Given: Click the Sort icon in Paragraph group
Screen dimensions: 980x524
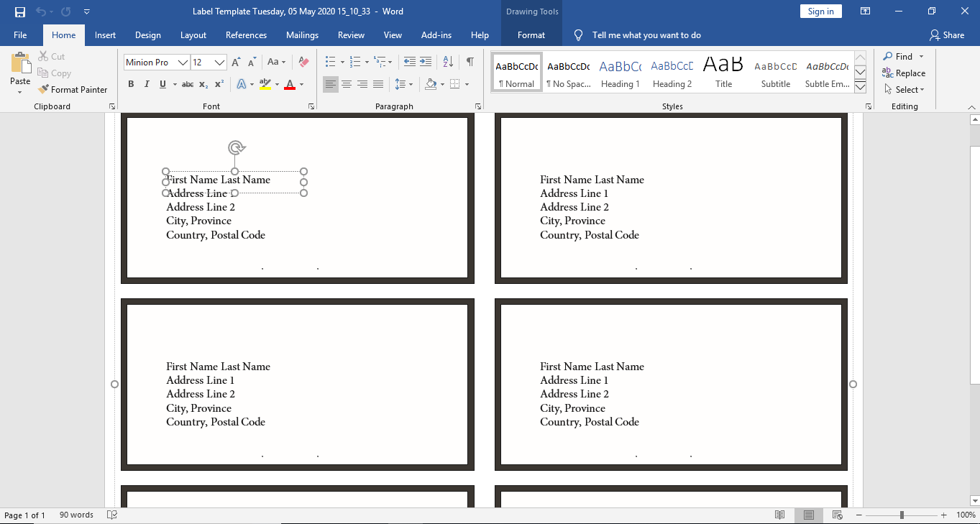Looking at the screenshot, I should 448,62.
